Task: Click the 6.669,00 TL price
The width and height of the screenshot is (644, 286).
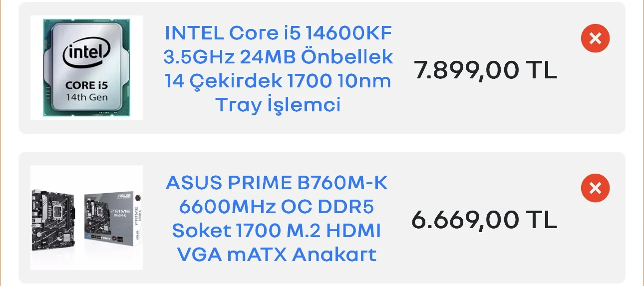Action: (x=484, y=220)
